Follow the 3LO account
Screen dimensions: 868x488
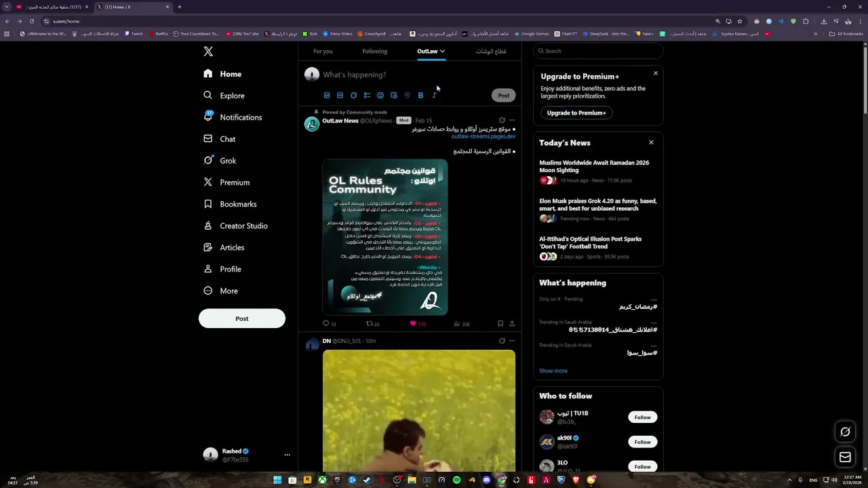[642, 466]
